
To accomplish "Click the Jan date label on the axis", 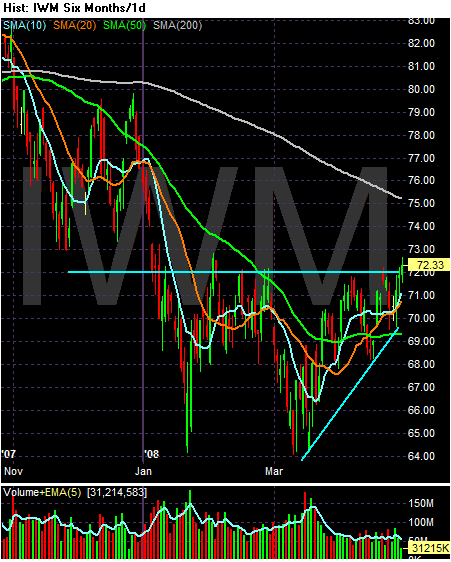I will click(x=143, y=471).
